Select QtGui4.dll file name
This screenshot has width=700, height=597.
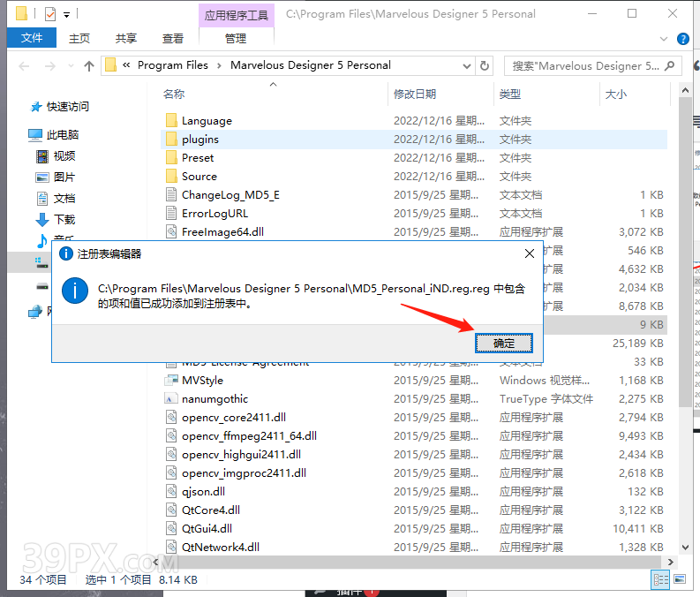click(207, 528)
